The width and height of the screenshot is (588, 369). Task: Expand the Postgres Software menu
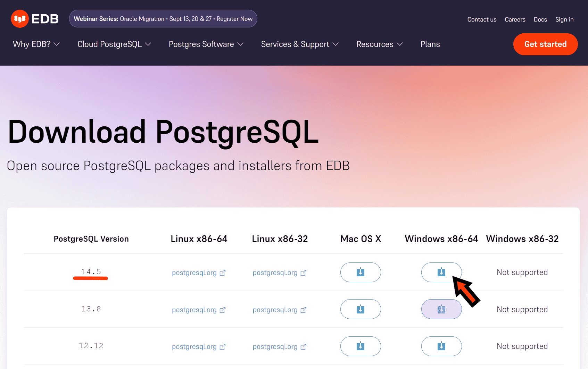206,44
